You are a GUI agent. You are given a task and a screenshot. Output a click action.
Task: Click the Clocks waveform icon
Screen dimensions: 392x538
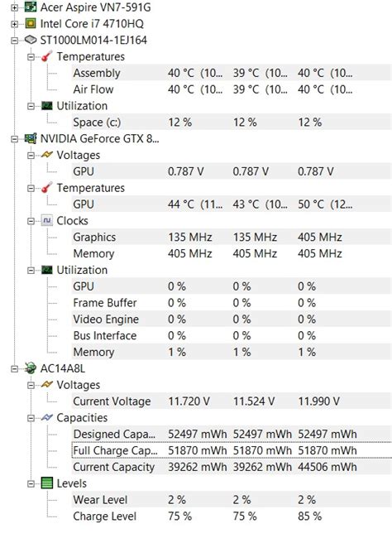pos(47,221)
